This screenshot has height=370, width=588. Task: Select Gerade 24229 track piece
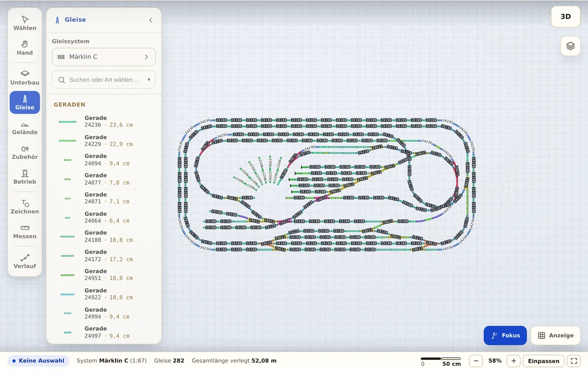pos(104,141)
